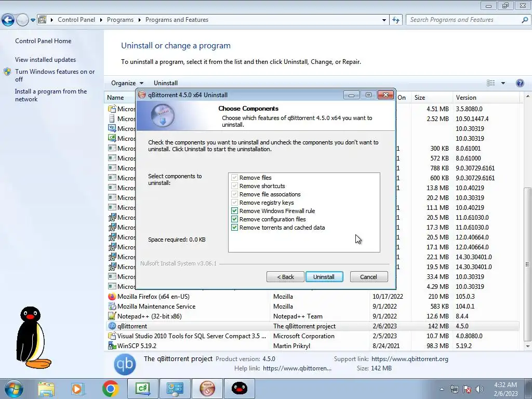Image resolution: width=532 pixels, height=399 pixels.
Task: Click the Uninstall button in dialog
Action: click(324, 277)
